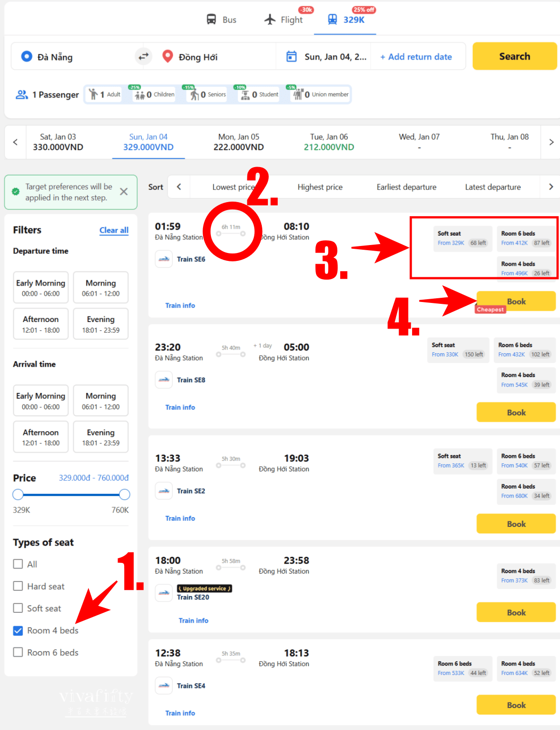Screen dimensions: 560x730
Task: Toggle Arrival Early Morning 00:00 - 06:00 filter
Action: tap(41, 400)
